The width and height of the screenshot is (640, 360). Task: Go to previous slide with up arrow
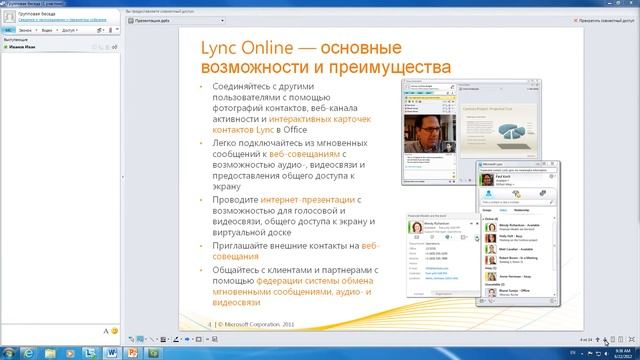(x=598, y=340)
